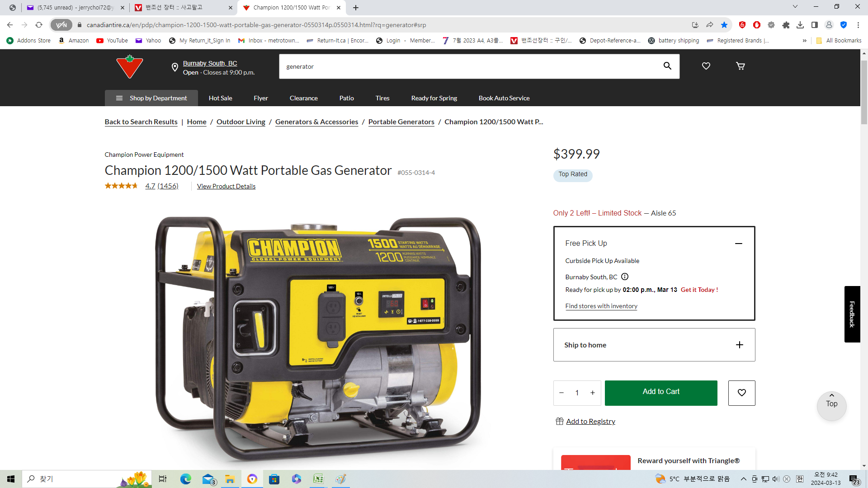Open the Microsoft Store taskbar icon
This screenshot has width=868, height=488.
pos(274,479)
